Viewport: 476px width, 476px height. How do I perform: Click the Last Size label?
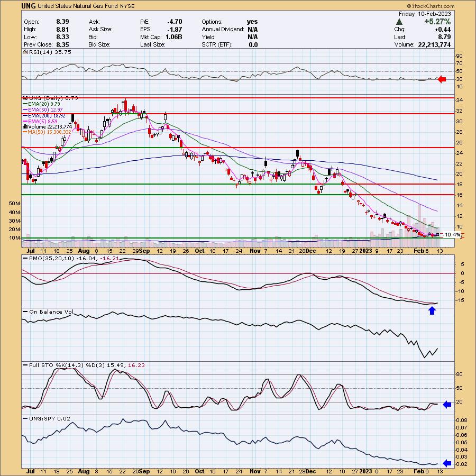tap(153, 44)
